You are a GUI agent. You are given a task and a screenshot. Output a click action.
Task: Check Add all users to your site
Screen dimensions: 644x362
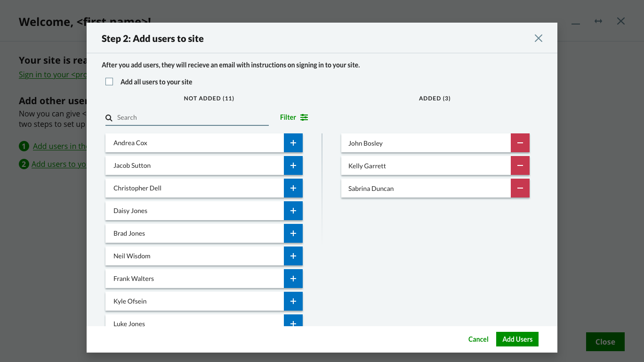[x=109, y=81]
